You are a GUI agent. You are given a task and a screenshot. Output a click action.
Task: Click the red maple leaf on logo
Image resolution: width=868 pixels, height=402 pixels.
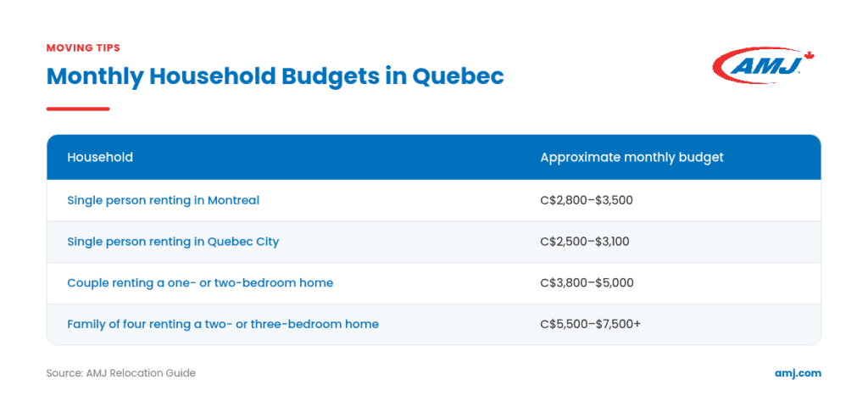coord(810,55)
